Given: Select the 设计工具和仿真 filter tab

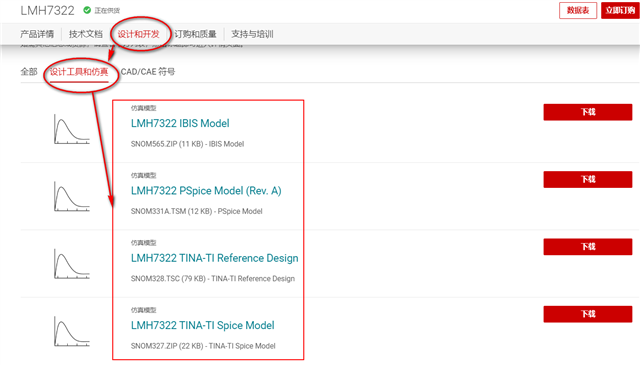Looking at the screenshot, I should [79, 72].
